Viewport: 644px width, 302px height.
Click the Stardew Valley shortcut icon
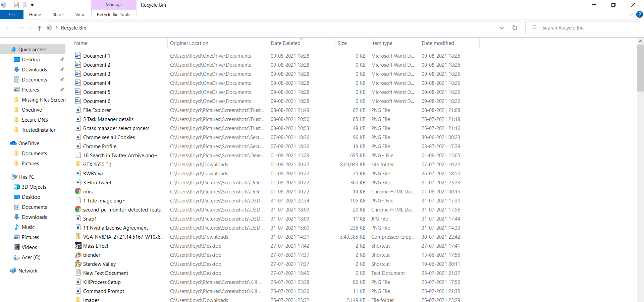[78, 264]
